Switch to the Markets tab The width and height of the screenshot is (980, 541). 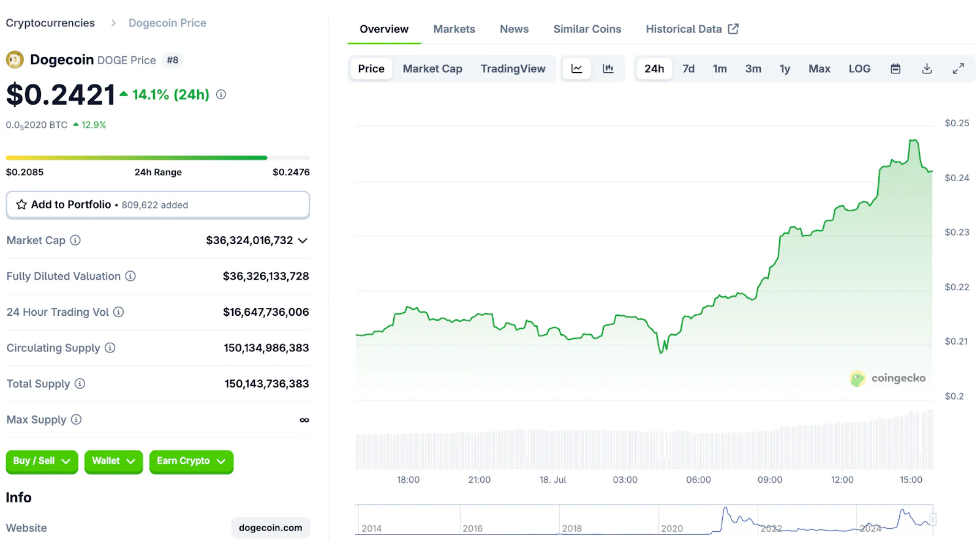[454, 29]
